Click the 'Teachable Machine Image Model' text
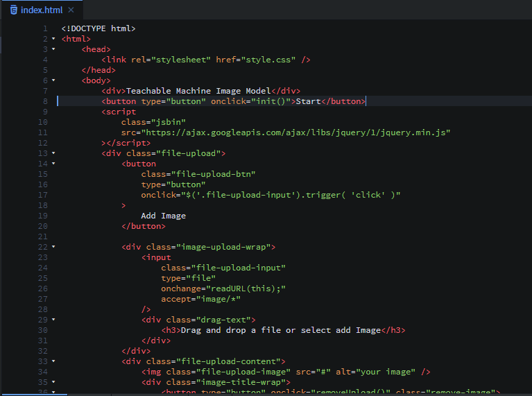 click(198, 91)
